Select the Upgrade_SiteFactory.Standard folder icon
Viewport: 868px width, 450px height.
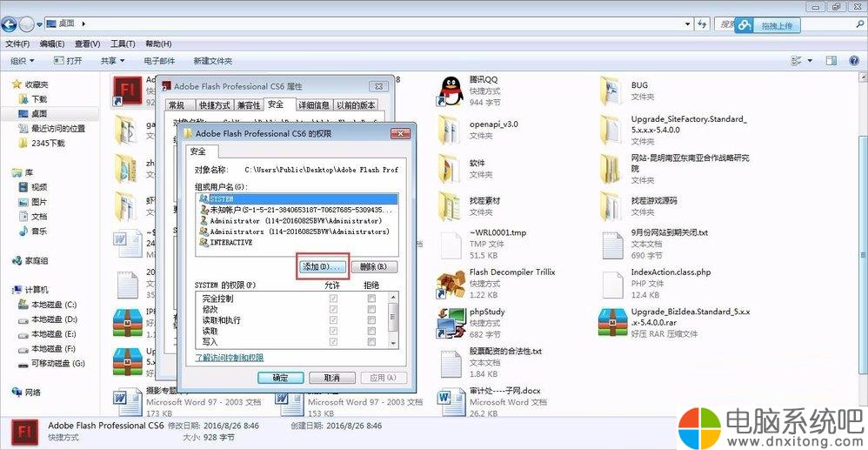[613, 131]
